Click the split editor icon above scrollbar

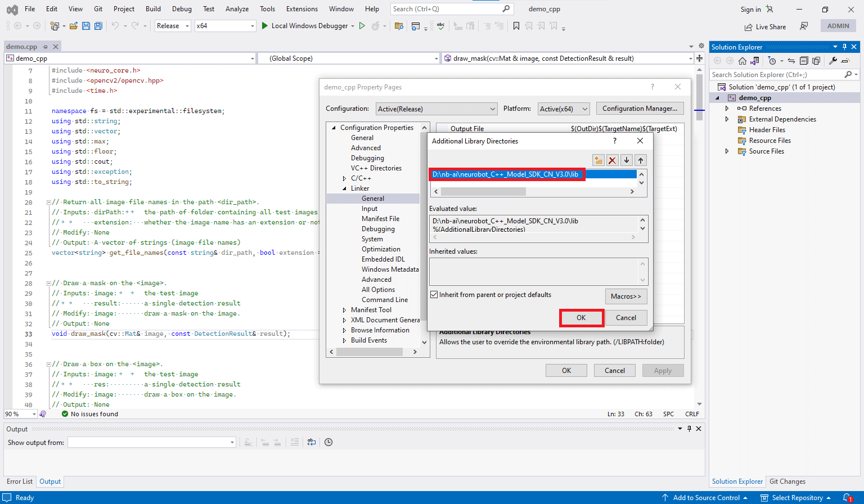click(699, 58)
